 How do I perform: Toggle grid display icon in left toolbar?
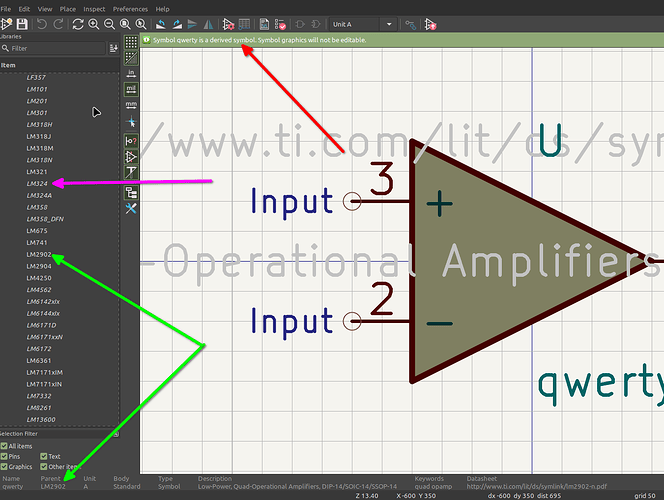point(131,44)
